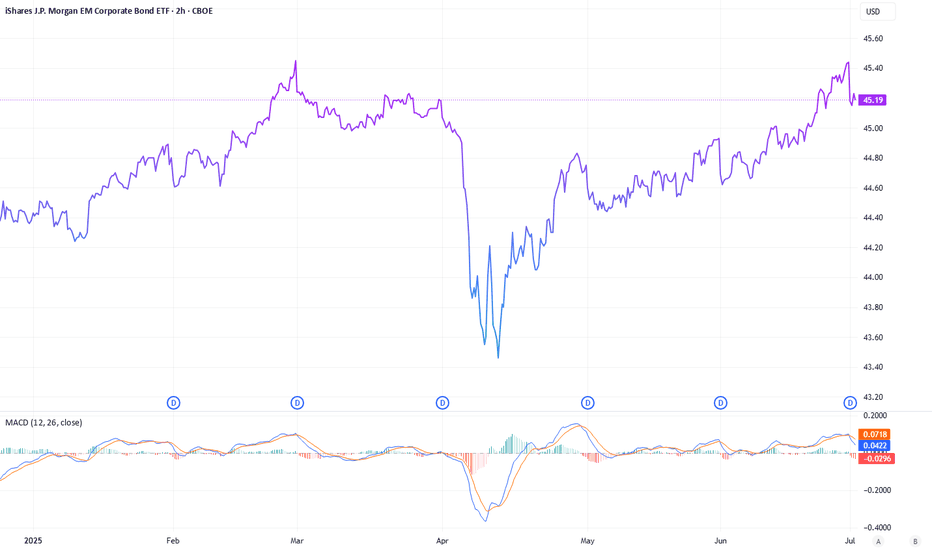This screenshot has width=932, height=550.
Task: Open the dividend marker at March
Action: pyautogui.click(x=297, y=403)
